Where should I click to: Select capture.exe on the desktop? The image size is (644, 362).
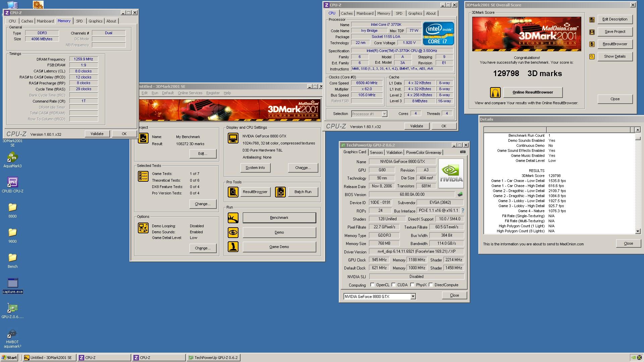click(12, 286)
